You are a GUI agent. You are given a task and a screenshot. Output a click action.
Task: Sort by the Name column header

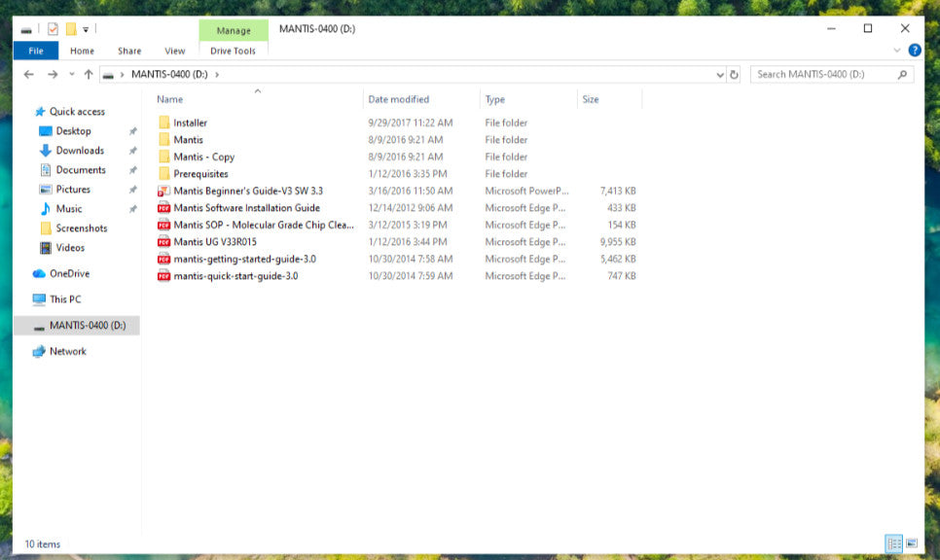(x=257, y=99)
